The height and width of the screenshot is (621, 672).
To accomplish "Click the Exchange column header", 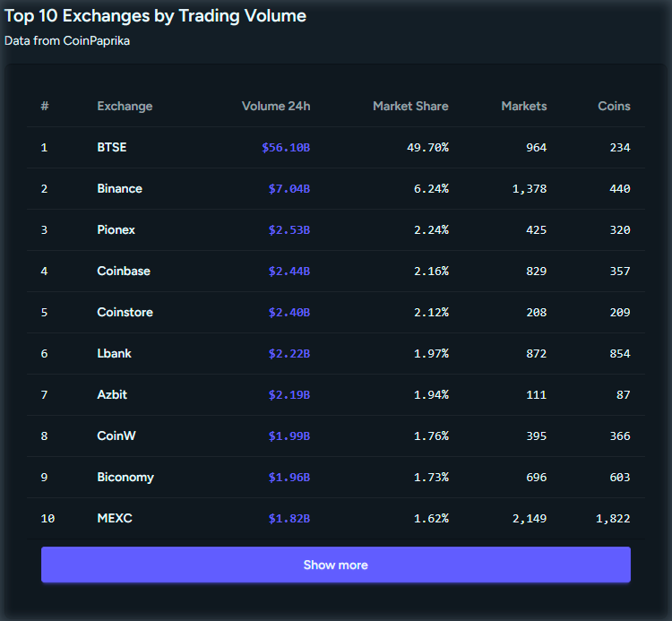I will pos(125,106).
